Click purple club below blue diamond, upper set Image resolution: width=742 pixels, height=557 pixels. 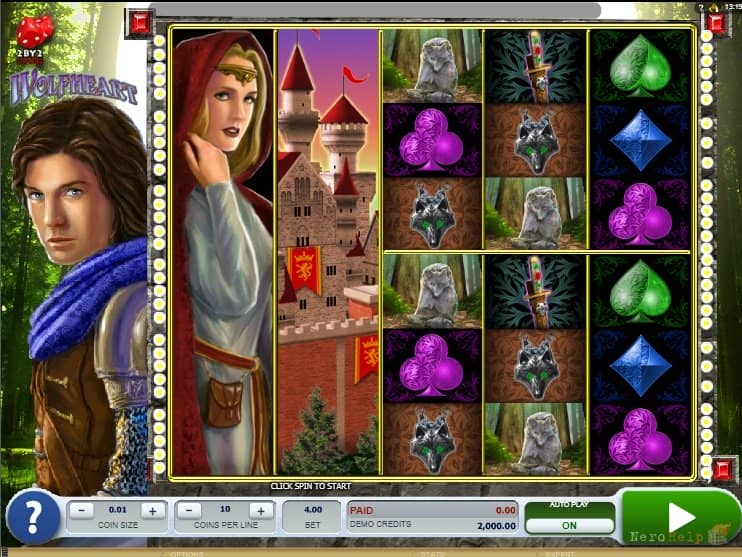click(640, 213)
